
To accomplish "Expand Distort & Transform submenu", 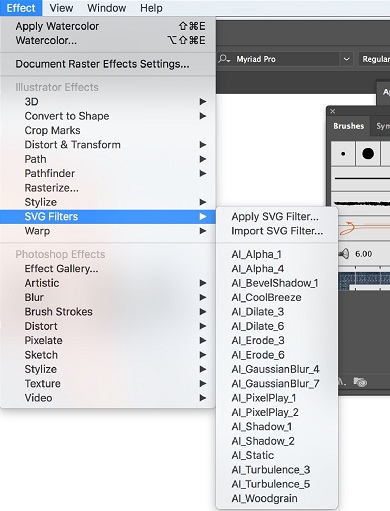I will tap(108, 144).
